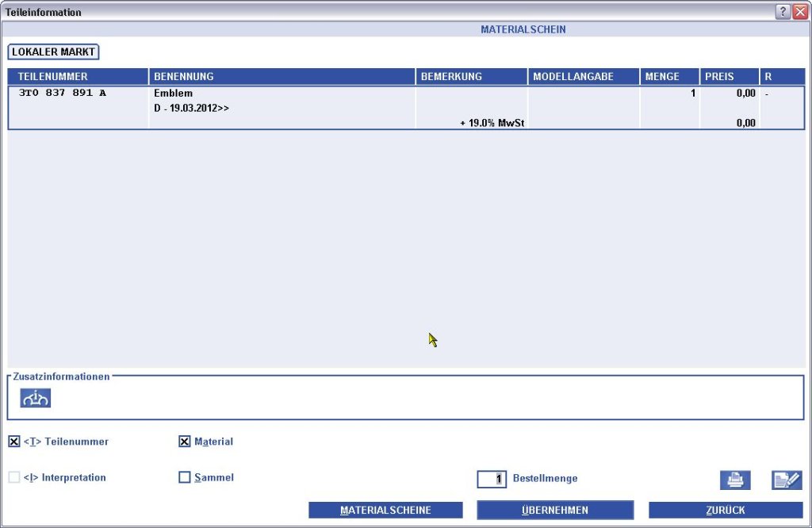Confirm with the ÜBERNEHMEN button

pyautogui.click(x=555, y=510)
